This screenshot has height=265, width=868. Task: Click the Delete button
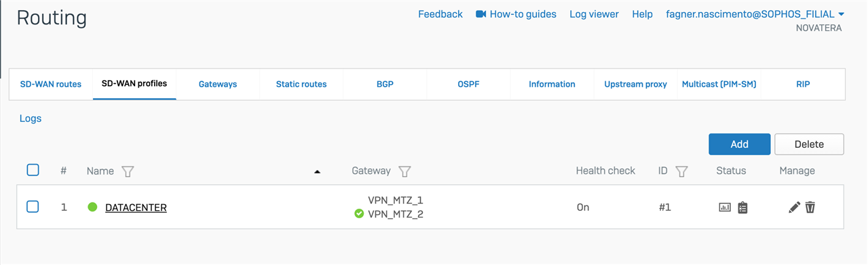tap(809, 144)
